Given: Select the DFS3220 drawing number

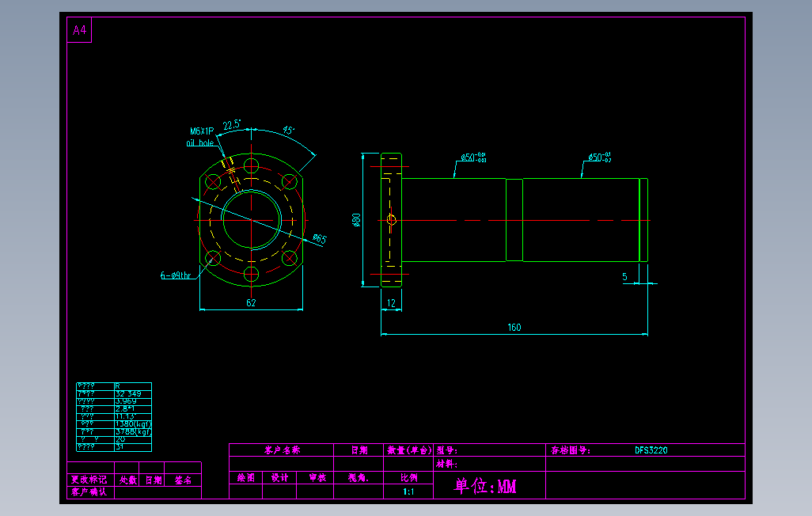Looking at the screenshot, I should pos(651,450).
